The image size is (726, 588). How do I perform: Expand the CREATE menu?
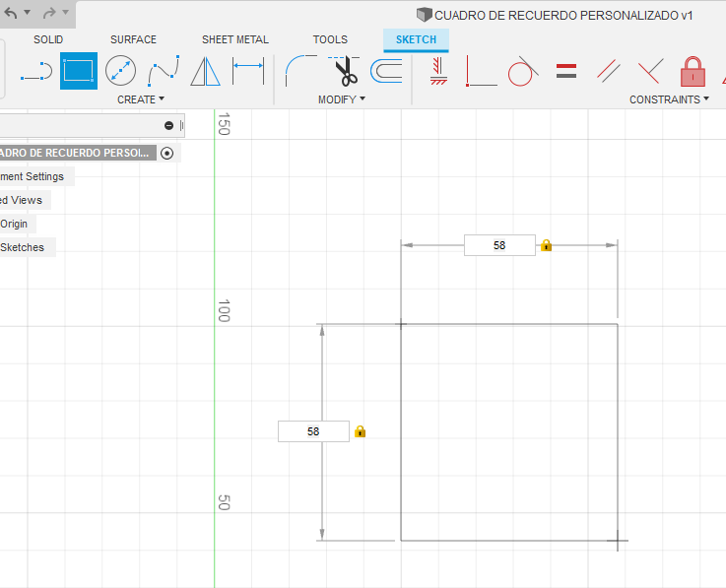[141, 99]
